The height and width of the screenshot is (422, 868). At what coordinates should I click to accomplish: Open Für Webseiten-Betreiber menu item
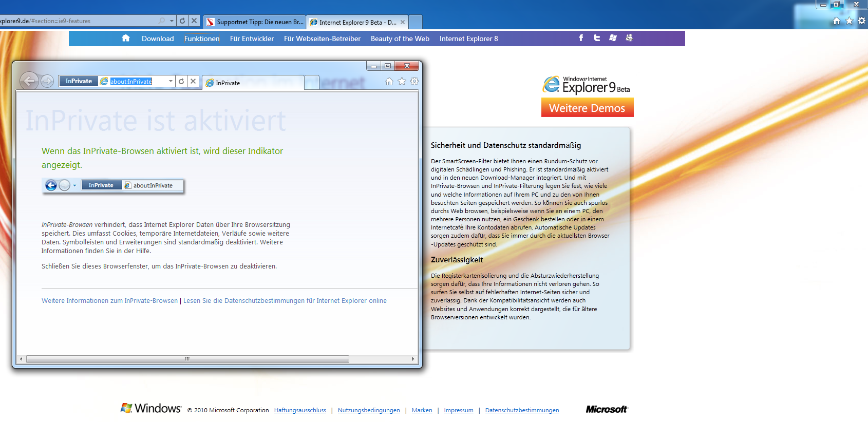pos(322,39)
